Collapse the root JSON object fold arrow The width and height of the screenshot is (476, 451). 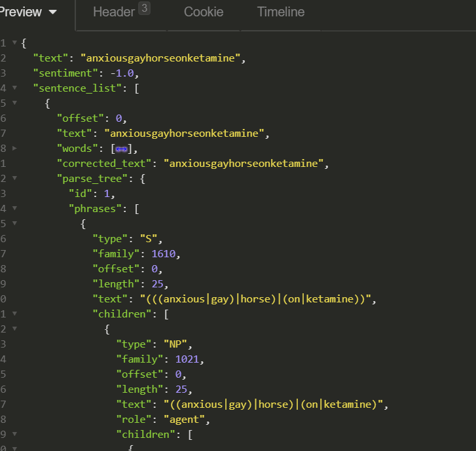coord(14,43)
